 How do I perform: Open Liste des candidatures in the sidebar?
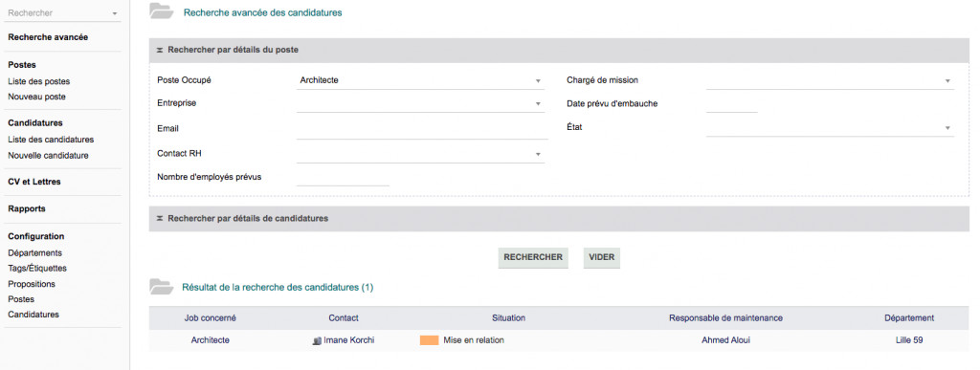pos(51,140)
